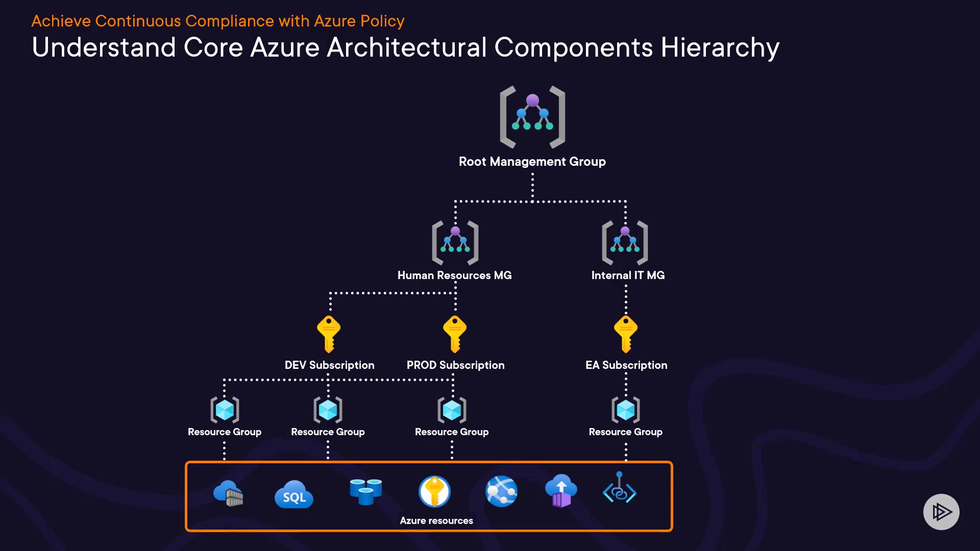Image resolution: width=980 pixels, height=551 pixels.
Task: Select the DEV Subscription key icon
Action: coord(329,334)
